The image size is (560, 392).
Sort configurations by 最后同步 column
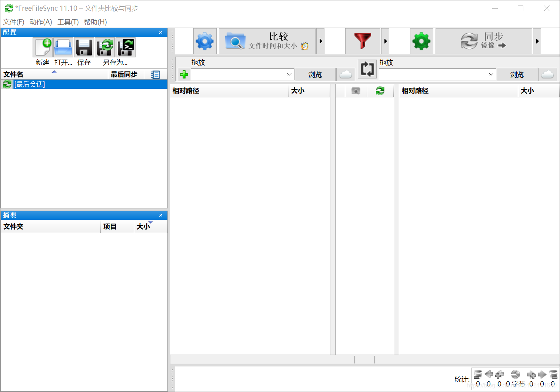point(126,74)
